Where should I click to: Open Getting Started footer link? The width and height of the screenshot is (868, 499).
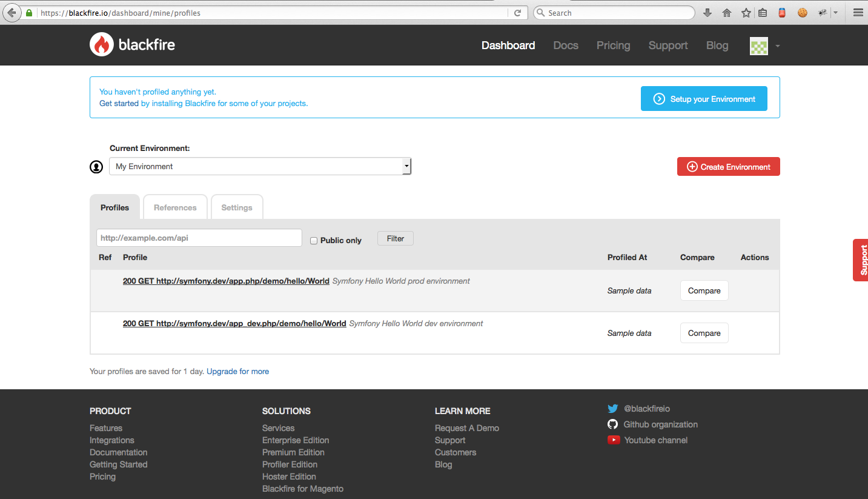tap(119, 464)
